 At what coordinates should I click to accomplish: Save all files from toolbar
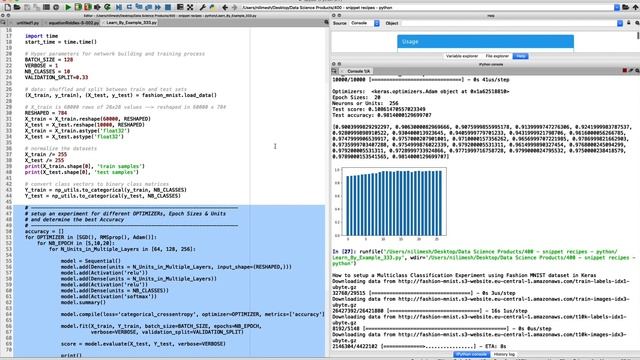coord(36,7)
